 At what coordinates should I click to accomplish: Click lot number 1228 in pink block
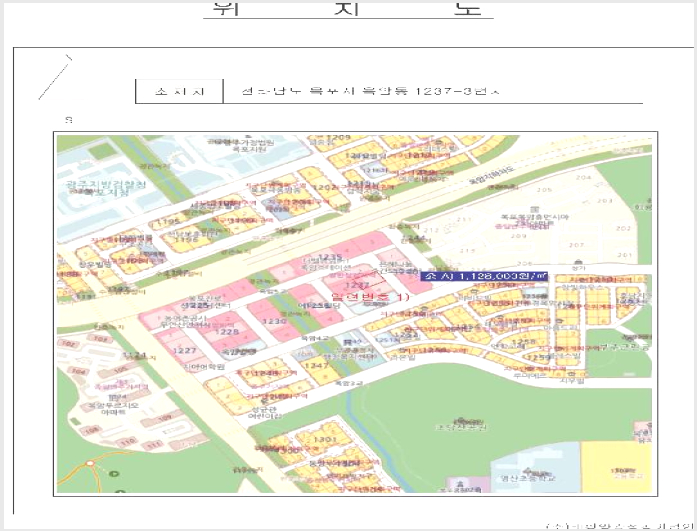(226, 331)
